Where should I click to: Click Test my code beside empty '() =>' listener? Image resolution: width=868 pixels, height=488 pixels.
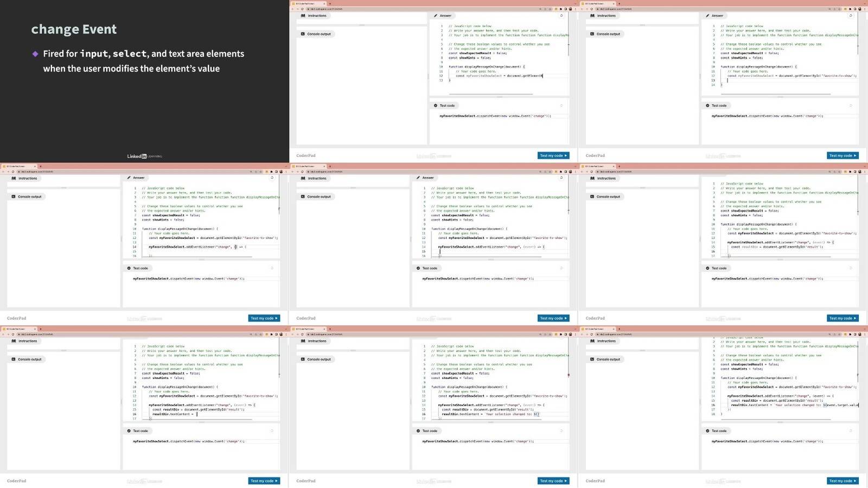click(x=264, y=318)
